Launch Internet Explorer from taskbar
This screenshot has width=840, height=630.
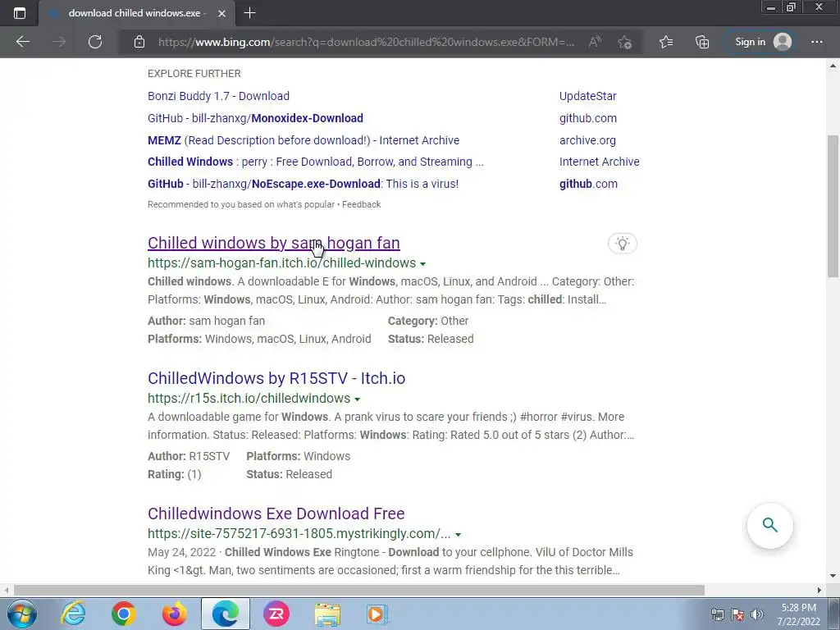tap(73, 614)
